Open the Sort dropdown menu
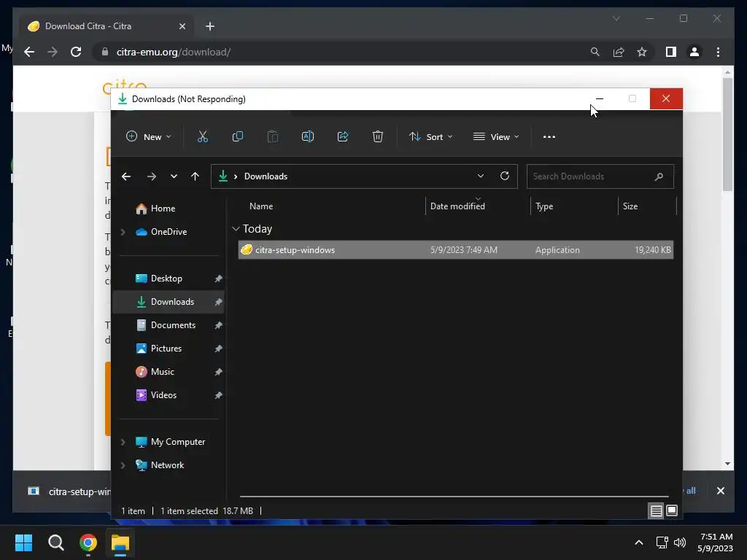This screenshot has height=560, width=747. (430, 136)
